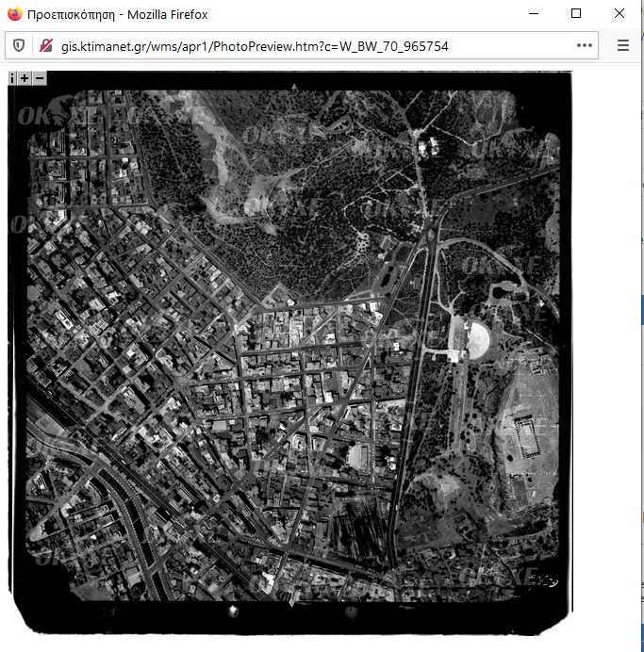Minimize the Firefox preview window
Viewport: 644px width, 652px height.
coord(534,14)
